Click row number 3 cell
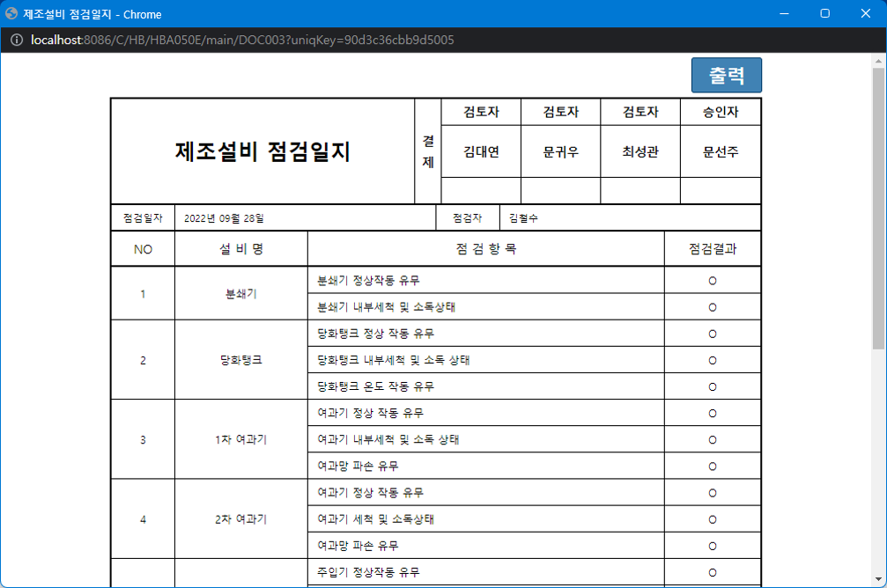 143,440
